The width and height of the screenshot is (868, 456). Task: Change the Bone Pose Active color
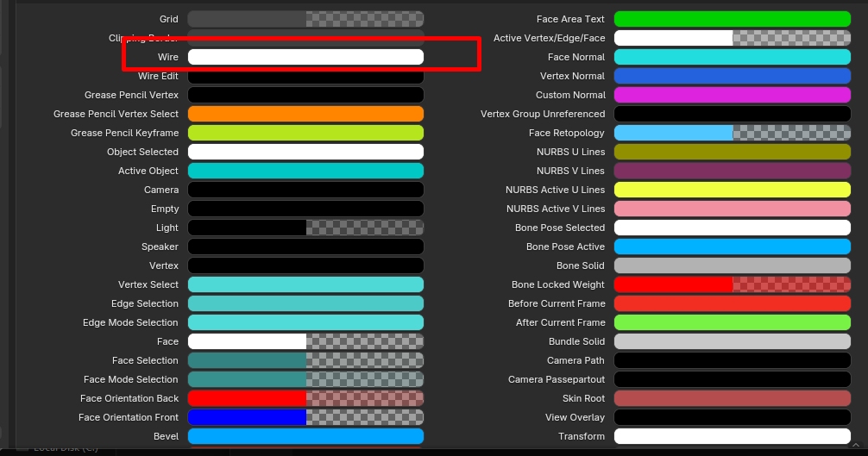[x=733, y=247]
